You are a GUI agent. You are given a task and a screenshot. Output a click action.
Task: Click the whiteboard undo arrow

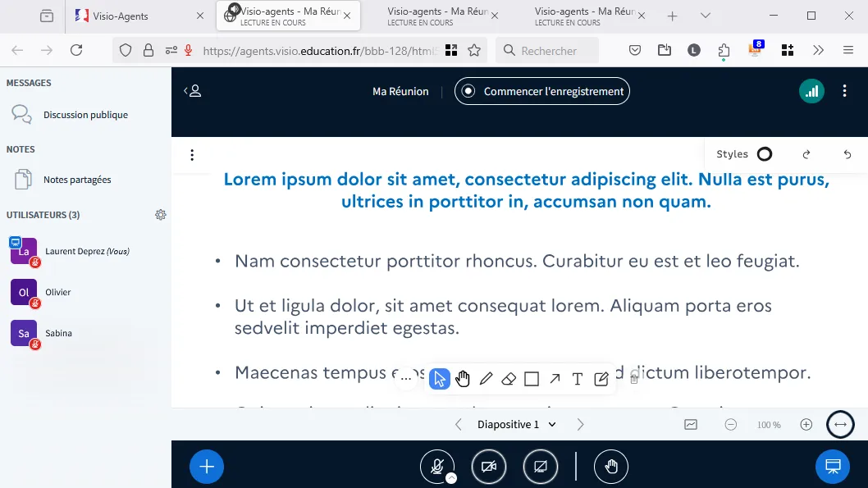(847, 154)
